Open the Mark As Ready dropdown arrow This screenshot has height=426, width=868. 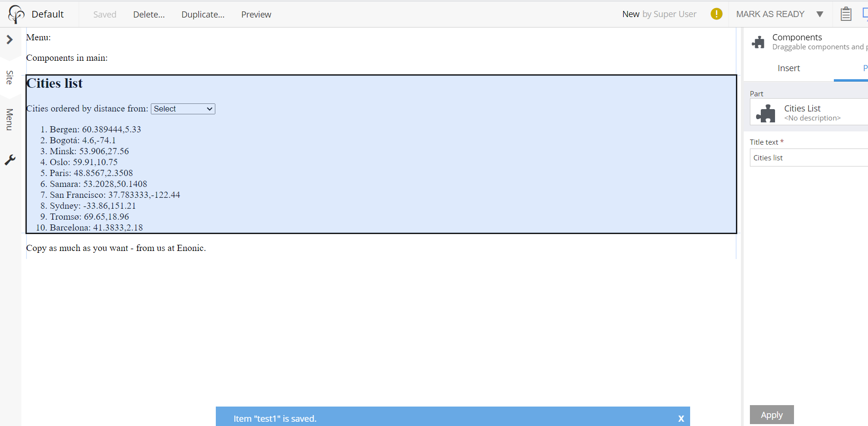tap(820, 14)
